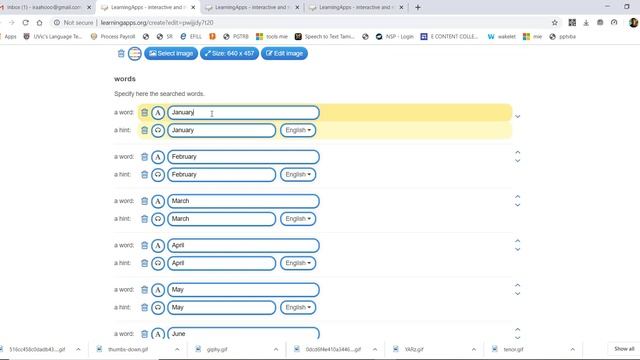Open the Apps bookmarks shortcut

point(9,37)
